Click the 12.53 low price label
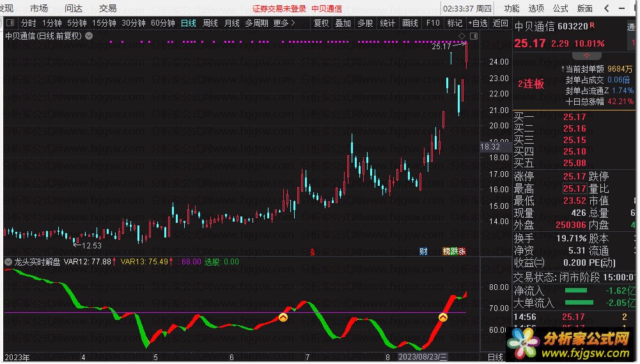Screen dimensions: 640x364 91,246
